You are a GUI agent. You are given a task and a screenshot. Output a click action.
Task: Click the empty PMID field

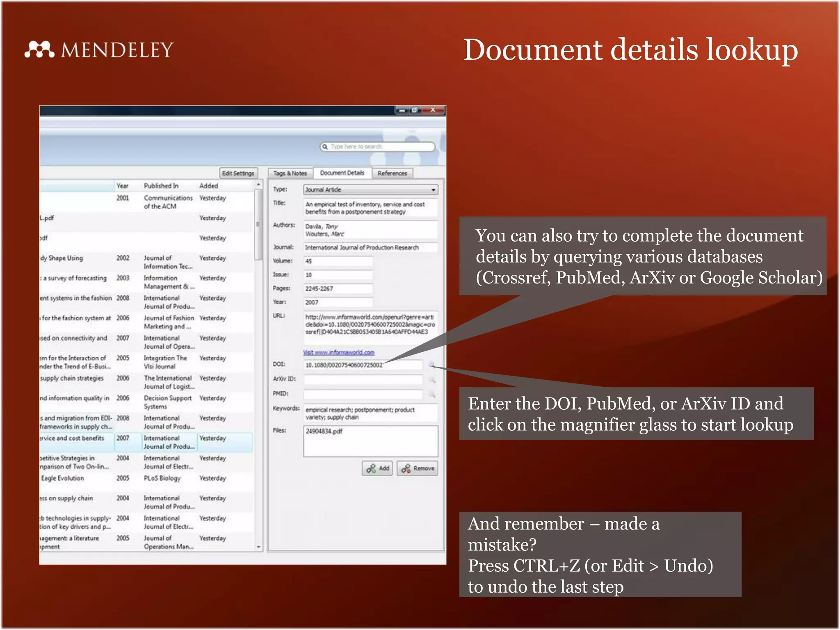[363, 394]
